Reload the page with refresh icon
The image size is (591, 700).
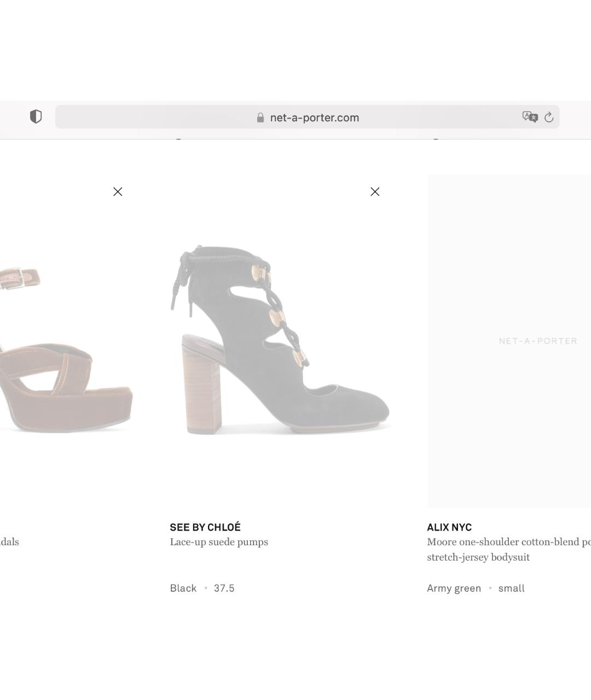[549, 117]
